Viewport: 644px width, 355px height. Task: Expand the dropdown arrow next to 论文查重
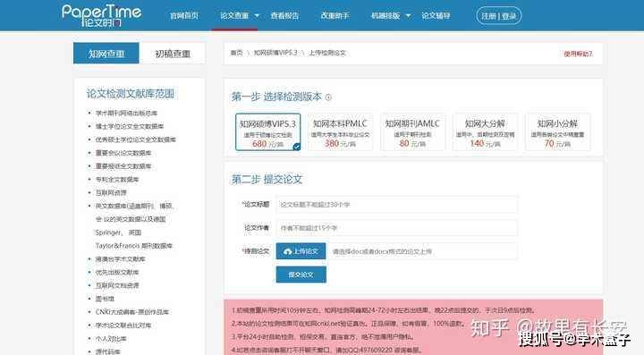click(257, 15)
